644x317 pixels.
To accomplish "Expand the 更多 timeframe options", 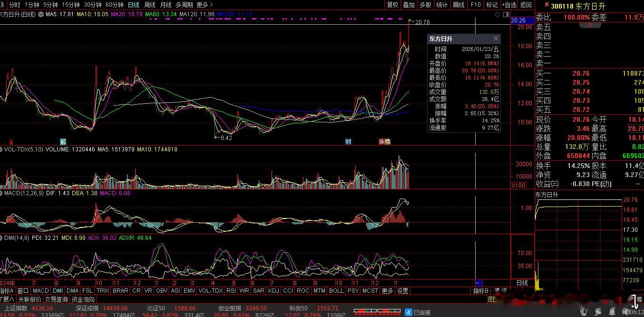I will 205,5.
